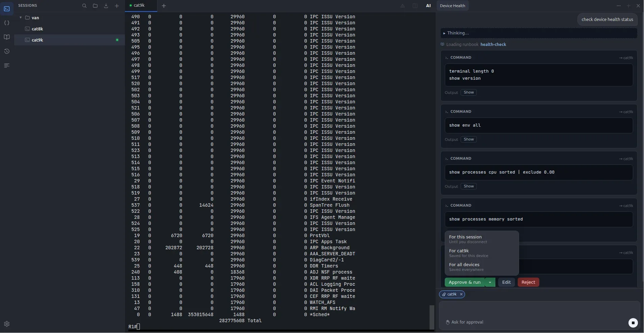Choose For all devices approval option

click(x=482, y=266)
